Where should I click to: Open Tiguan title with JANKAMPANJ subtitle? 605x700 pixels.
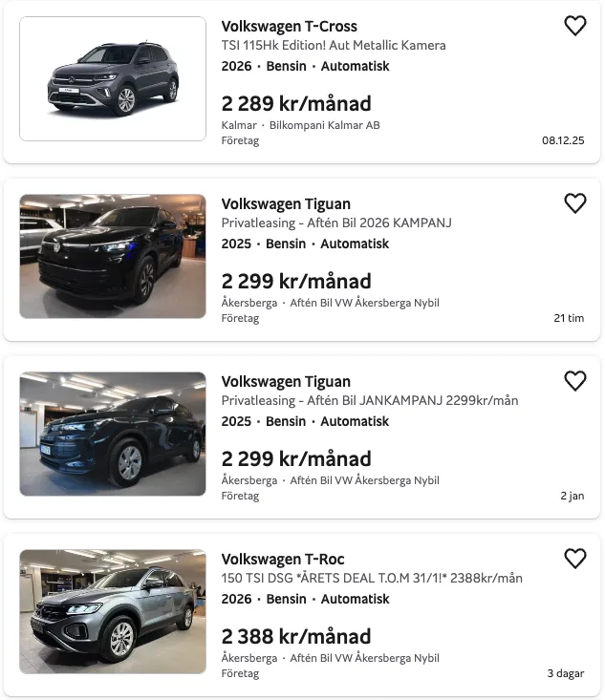286,382
